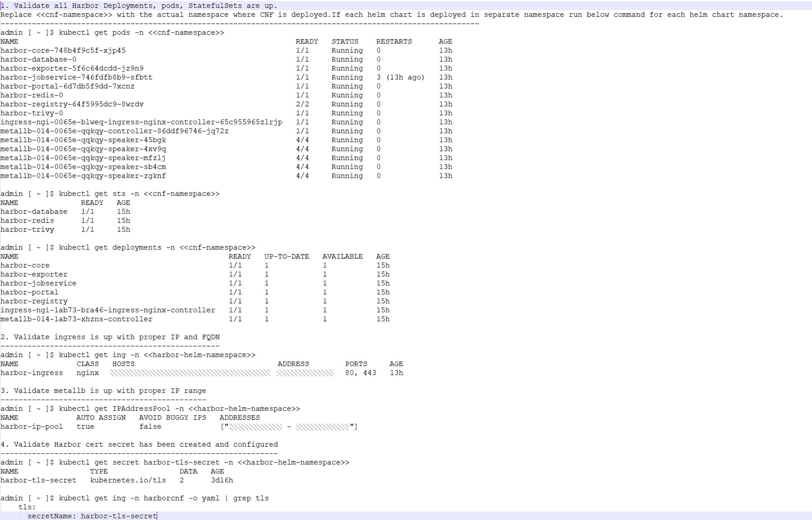Click the RESTARTS column header in pods table
The width and height of the screenshot is (812, 520).
[394, 41]
